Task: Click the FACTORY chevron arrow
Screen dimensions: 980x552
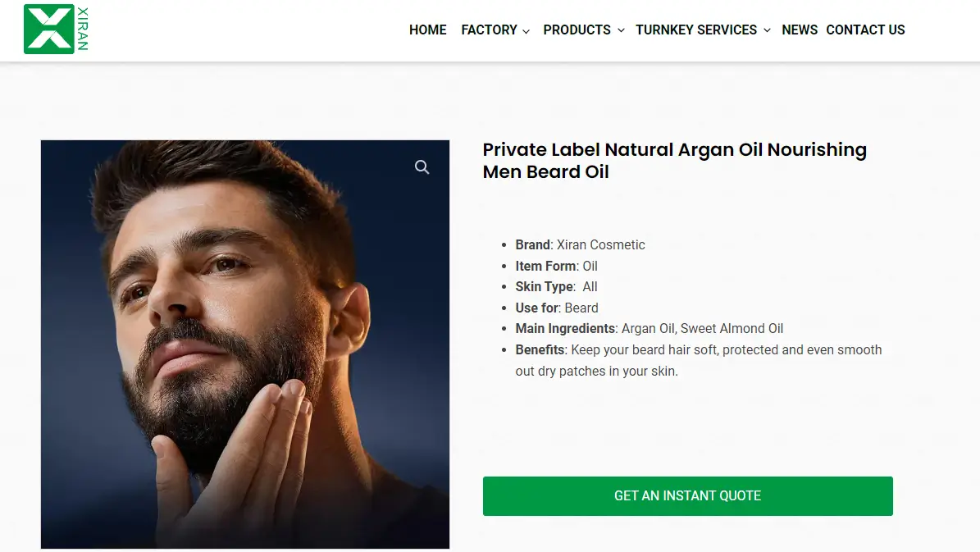Action: point(526,31)
